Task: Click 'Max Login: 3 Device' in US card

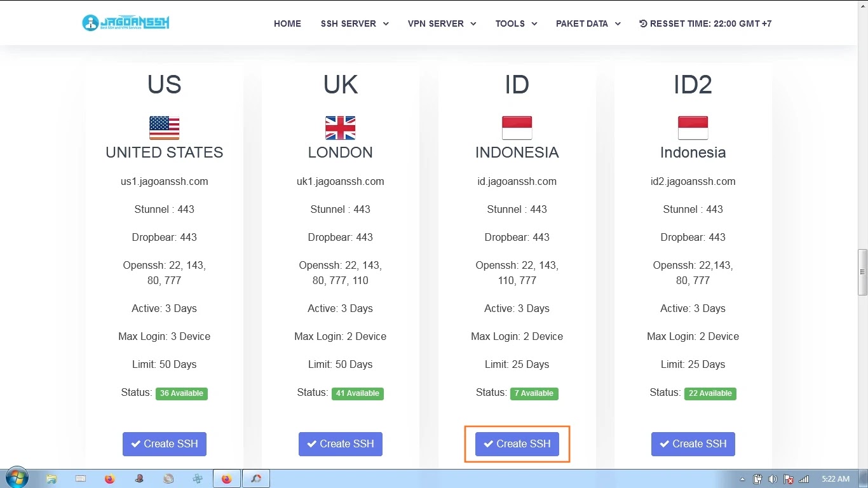Action: [165, 336]
